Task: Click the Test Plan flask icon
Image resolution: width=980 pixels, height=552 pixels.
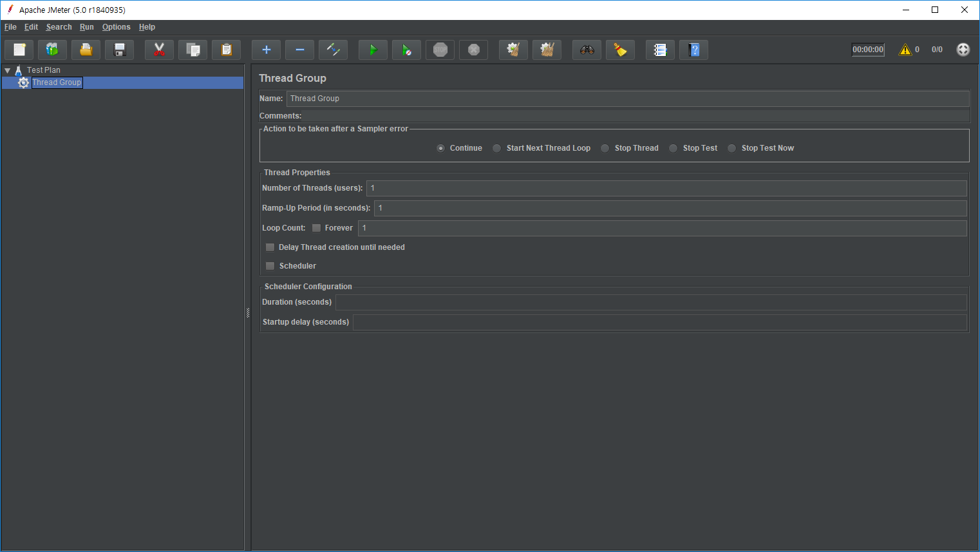Action: (x=19, y=70)
